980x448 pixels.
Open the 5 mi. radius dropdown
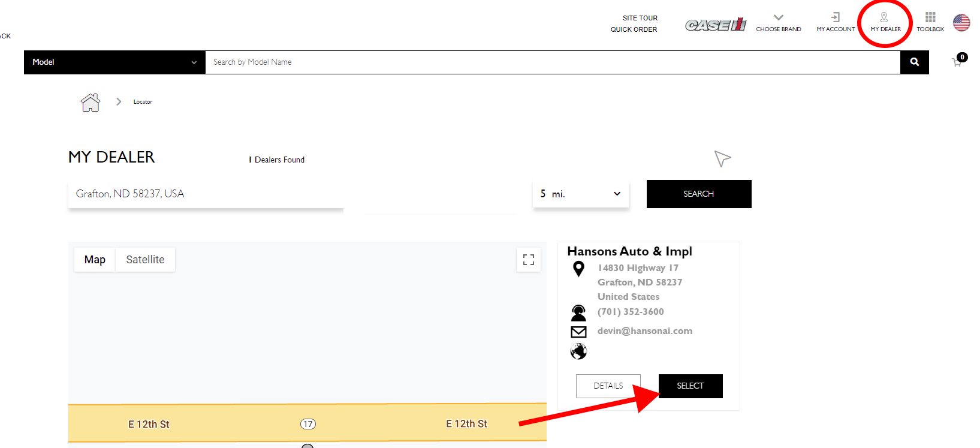point(580,194)
